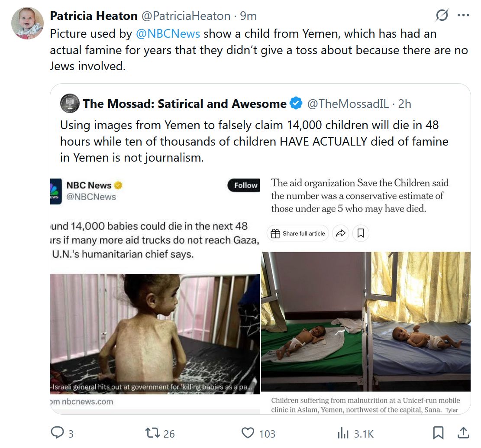Bookmark this tweet
The image size is (481, 448).
coord(438,433)
